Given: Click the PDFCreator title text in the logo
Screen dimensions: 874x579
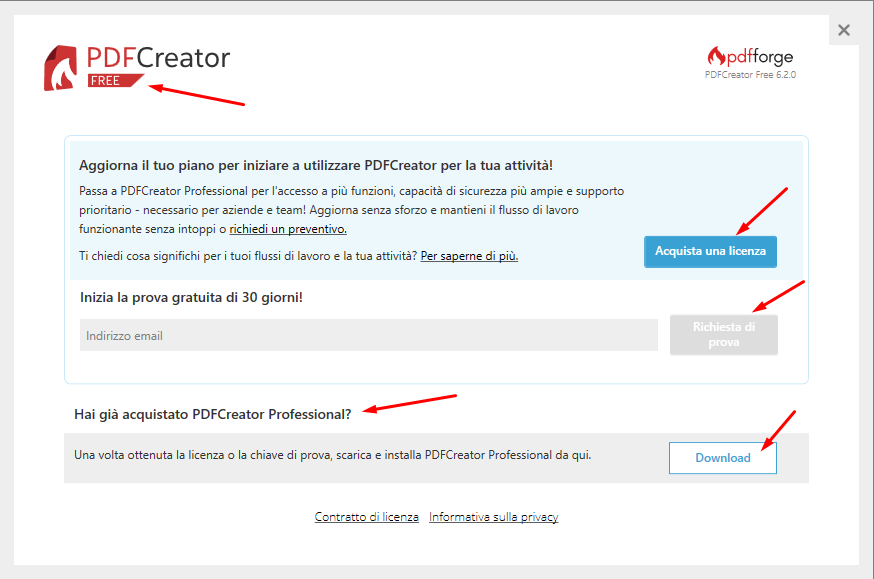Looking at the screenshot, I should coord(158,58).
